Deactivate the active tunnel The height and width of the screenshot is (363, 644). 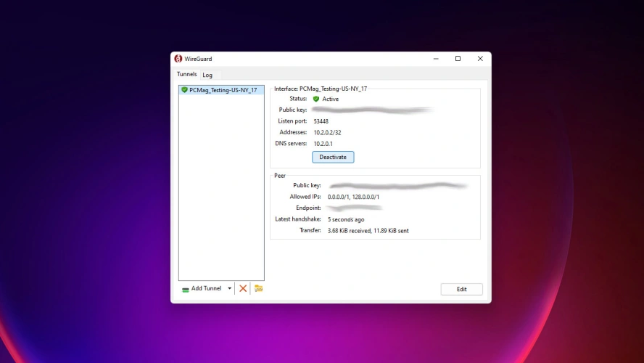coord(333,157)
